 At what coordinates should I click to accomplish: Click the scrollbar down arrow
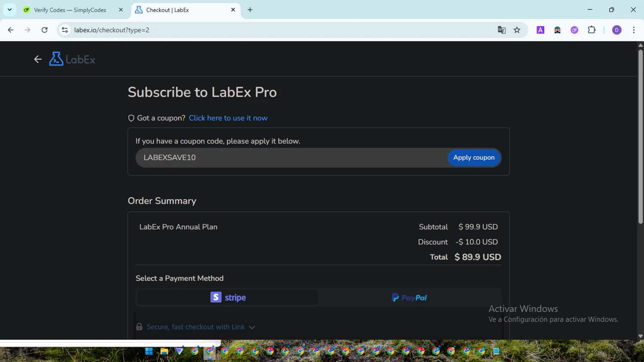(640, 336)
